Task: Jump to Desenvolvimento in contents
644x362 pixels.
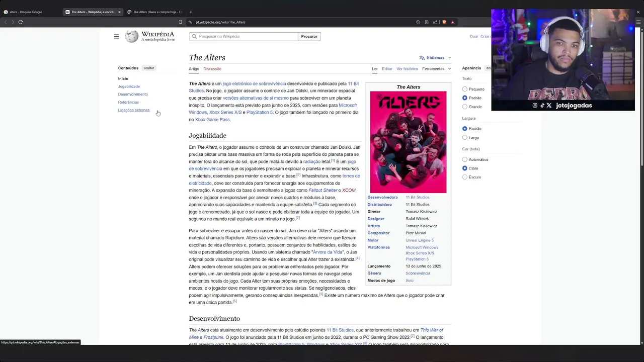Action: (x=133, y=95)
